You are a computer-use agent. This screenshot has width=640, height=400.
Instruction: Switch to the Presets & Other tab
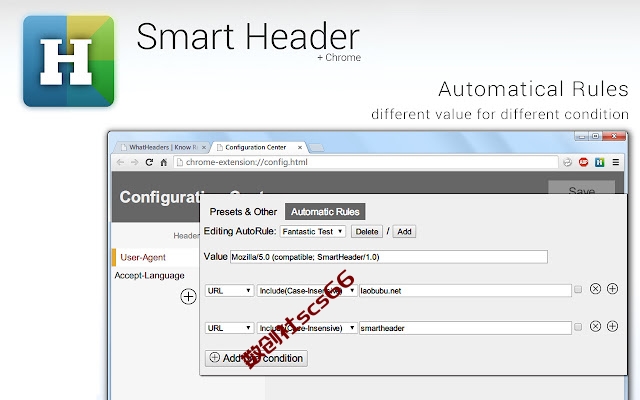coord(243,212)
